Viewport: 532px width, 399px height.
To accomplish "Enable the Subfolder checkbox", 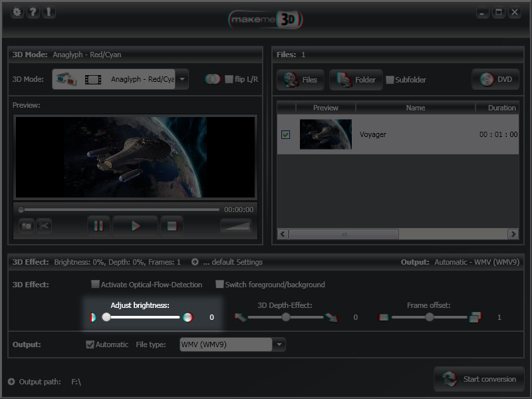I will pyautogui.click(x=390, y=80).
